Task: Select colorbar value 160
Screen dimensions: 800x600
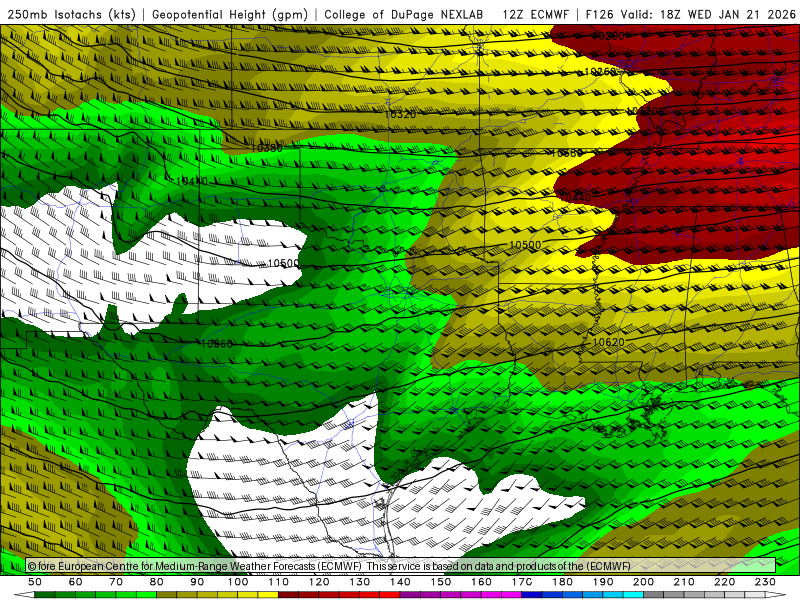Action: [x=481, y=582]
